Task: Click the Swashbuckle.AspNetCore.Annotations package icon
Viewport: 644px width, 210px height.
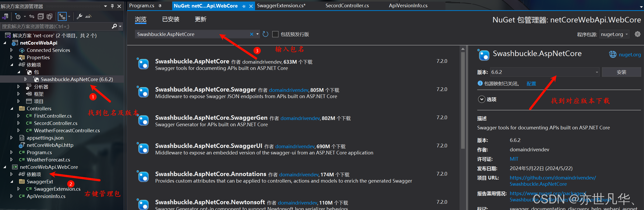Action: [143, 176]
